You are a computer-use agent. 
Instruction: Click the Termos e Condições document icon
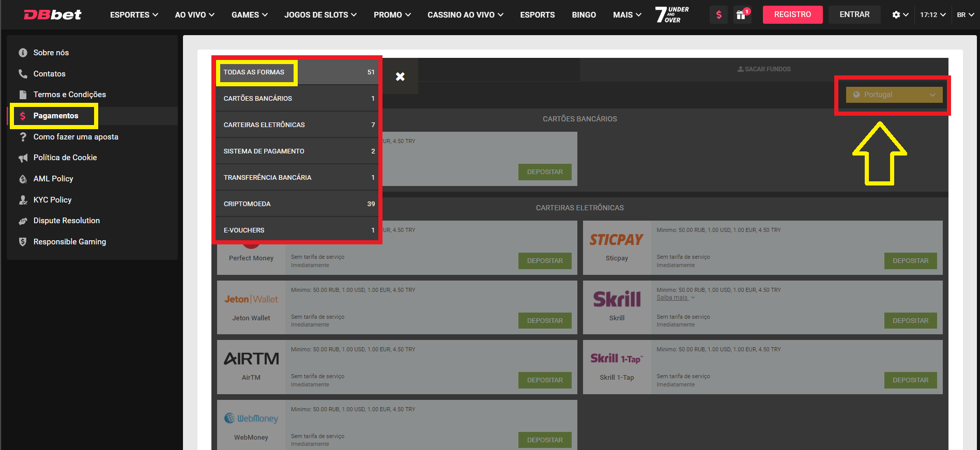tap(23, 95)
